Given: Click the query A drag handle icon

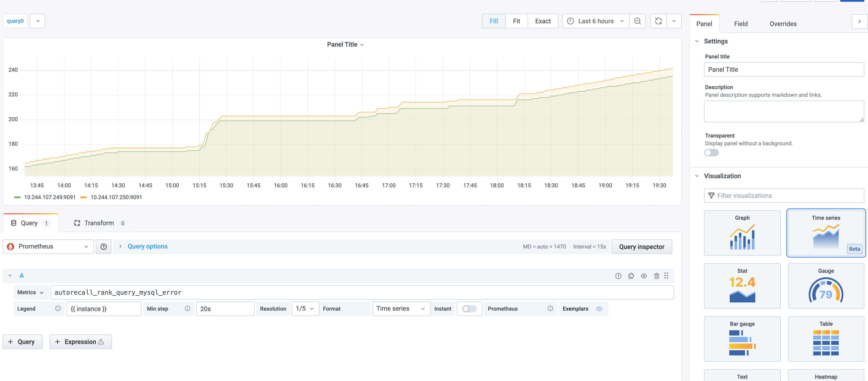Looking at the screenshot, I should (666, 276).
